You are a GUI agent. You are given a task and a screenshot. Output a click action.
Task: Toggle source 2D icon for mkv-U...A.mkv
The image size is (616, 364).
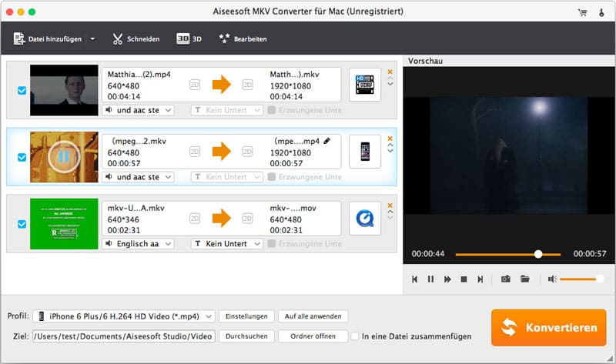point(195,219)
